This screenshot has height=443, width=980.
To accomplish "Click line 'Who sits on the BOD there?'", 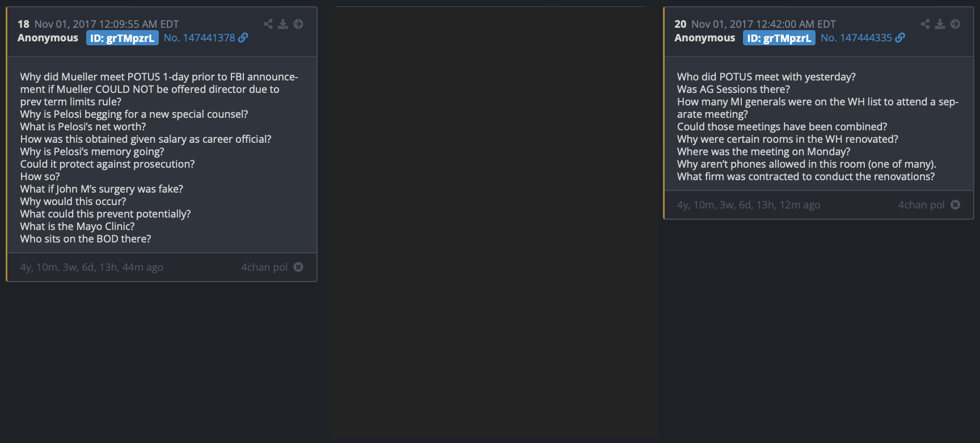I will (x=86, y=238).
